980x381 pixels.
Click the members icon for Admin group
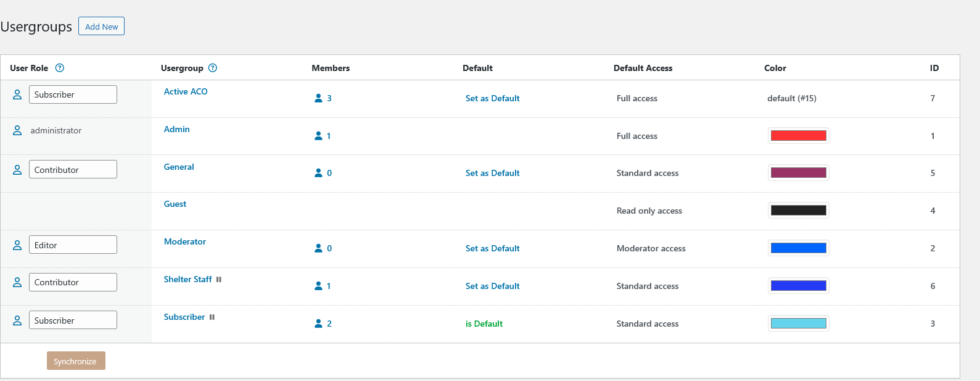[319, 136]
